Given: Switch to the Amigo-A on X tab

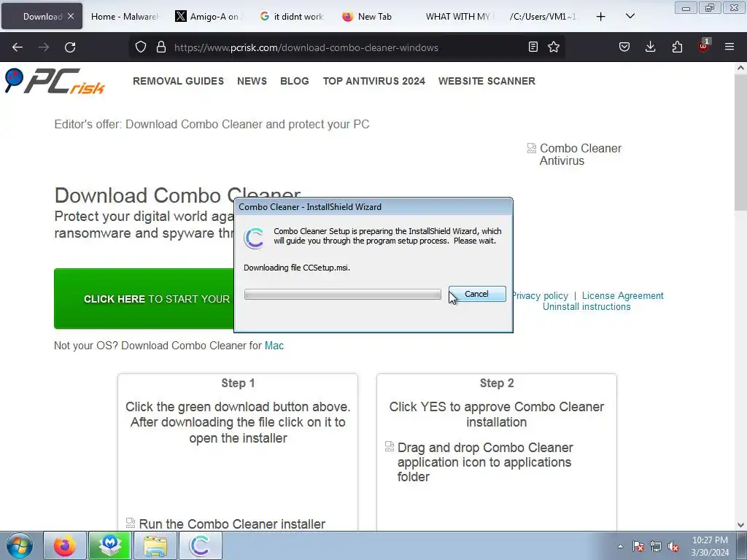Looking at the screenshot, I should pos(209,16).
